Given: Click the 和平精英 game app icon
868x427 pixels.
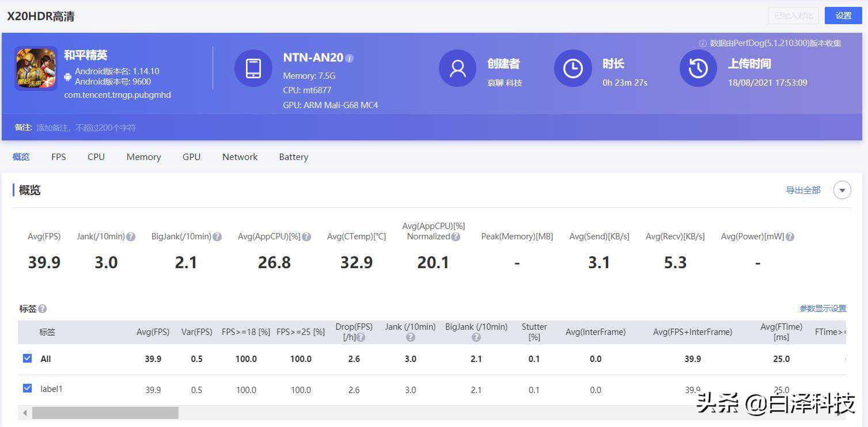Looking at the screenshot, I should (36, 68).
